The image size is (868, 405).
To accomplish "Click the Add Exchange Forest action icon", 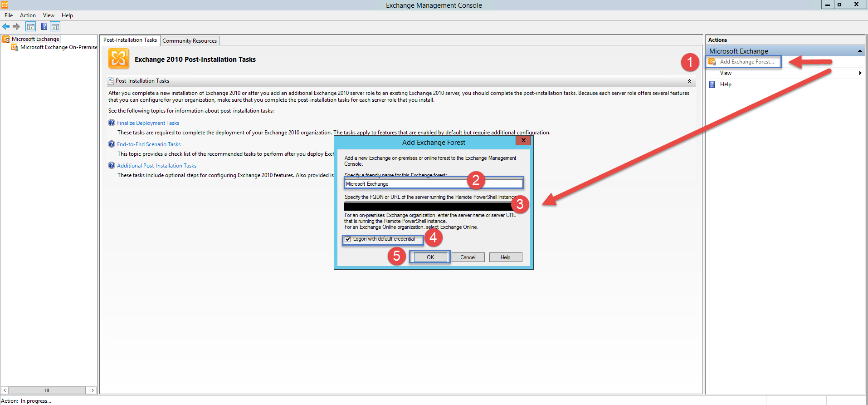I will coord(712,62).
